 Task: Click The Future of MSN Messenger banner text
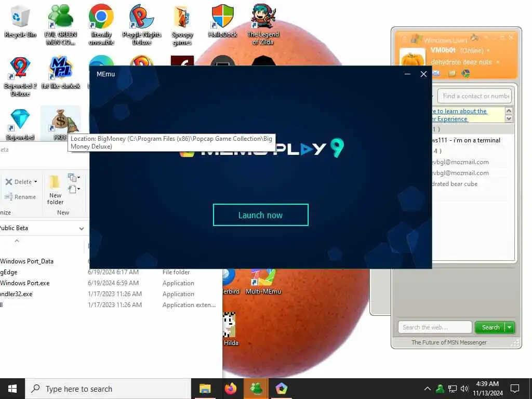tap(449, 342)
